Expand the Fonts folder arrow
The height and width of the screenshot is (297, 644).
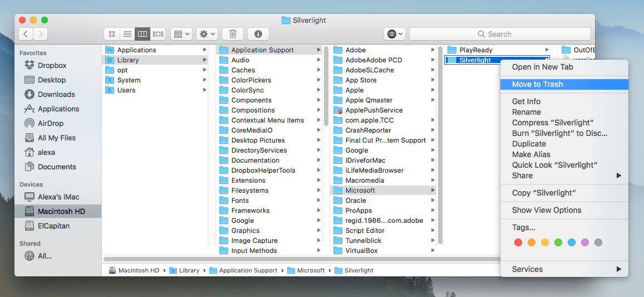(319, 201)
